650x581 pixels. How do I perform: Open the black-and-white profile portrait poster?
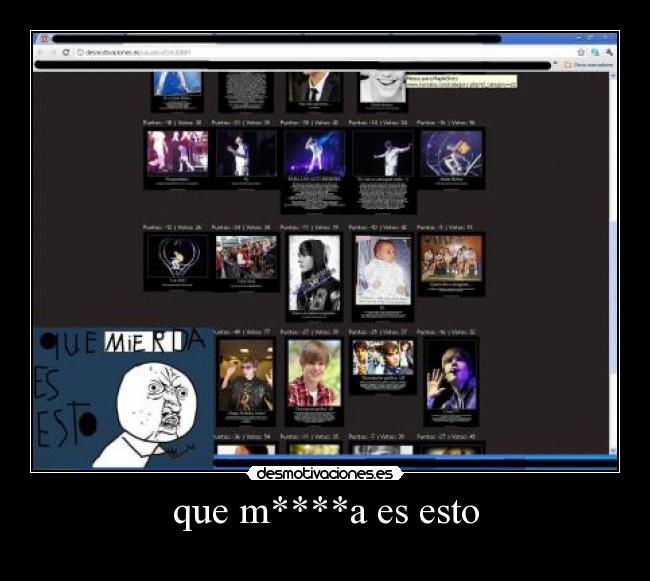(314, 277)
